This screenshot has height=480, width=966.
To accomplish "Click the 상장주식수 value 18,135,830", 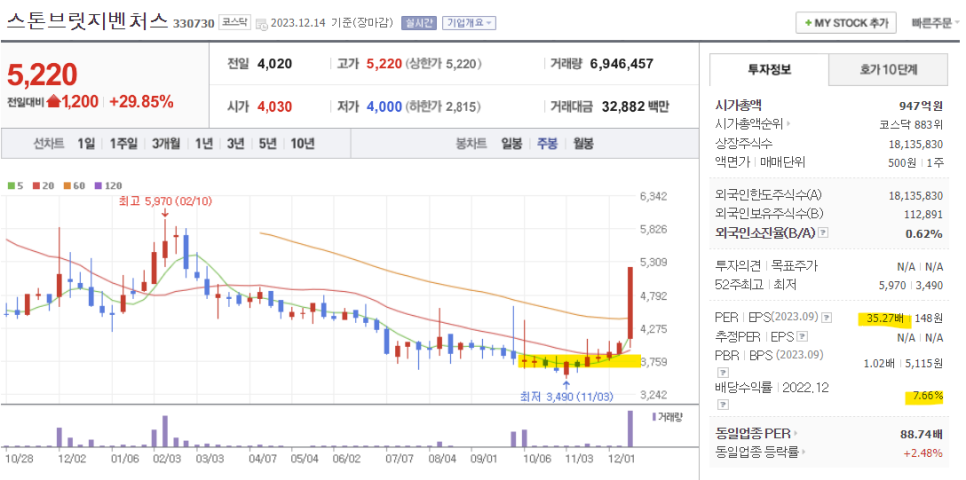I will click(916, 143).
